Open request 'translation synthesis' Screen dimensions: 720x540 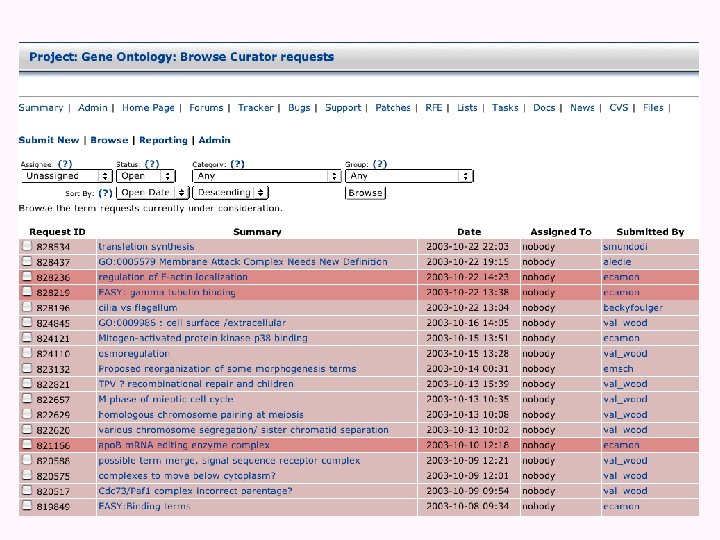pyautogui.click(x=146, y=247)
